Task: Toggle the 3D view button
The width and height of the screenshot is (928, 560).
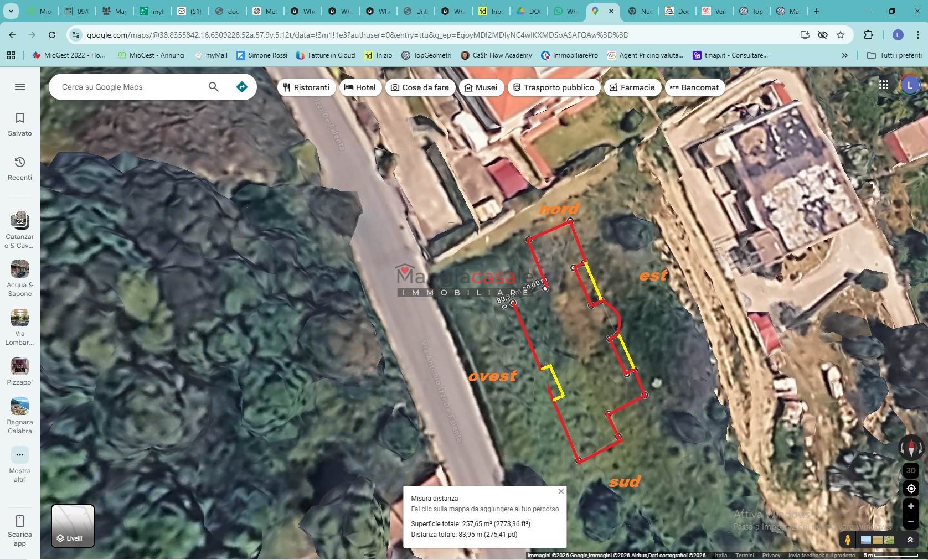Action: pyautogui.click(x=911, y=470)
